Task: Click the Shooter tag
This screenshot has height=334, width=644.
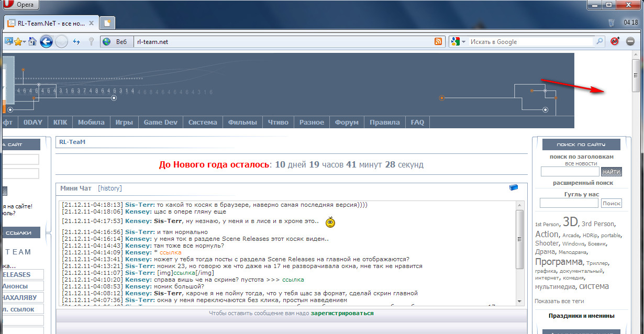Action: (547, 243)
